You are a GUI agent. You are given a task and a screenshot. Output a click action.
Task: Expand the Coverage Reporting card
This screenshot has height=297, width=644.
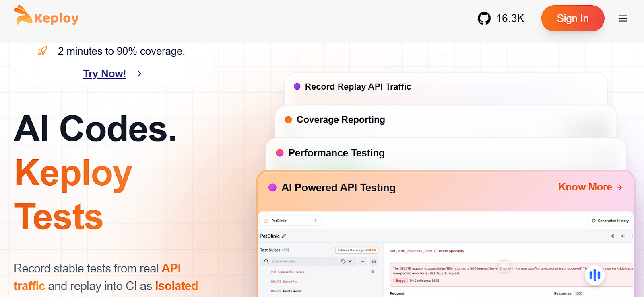[x=341, y=120]
